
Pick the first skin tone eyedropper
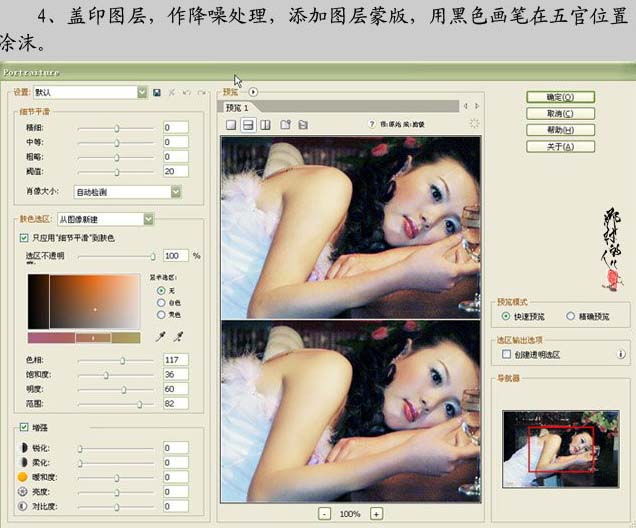click(x=161, y=336)
